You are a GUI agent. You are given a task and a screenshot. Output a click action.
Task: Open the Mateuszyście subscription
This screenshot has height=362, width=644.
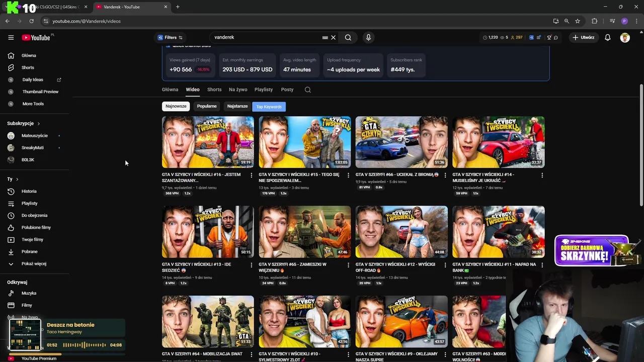tap(35, 136)
